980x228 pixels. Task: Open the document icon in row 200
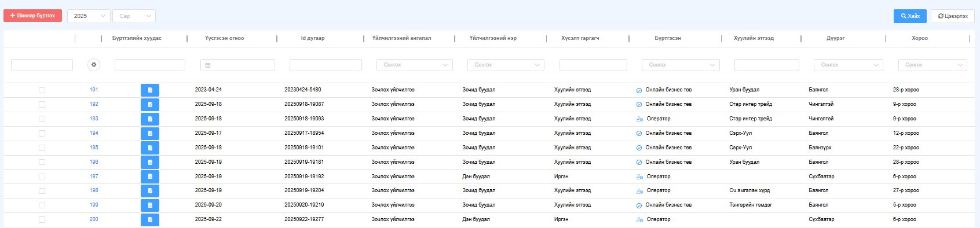click(150, 220)
